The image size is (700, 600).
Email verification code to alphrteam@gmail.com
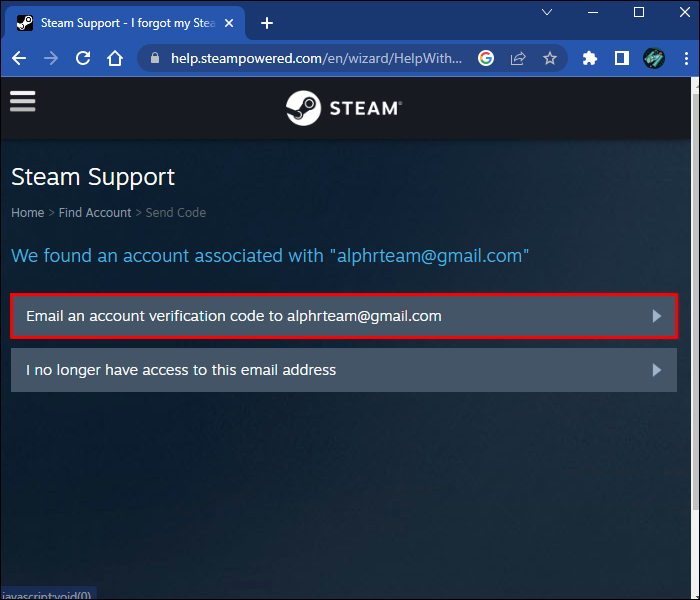point(344,316)
